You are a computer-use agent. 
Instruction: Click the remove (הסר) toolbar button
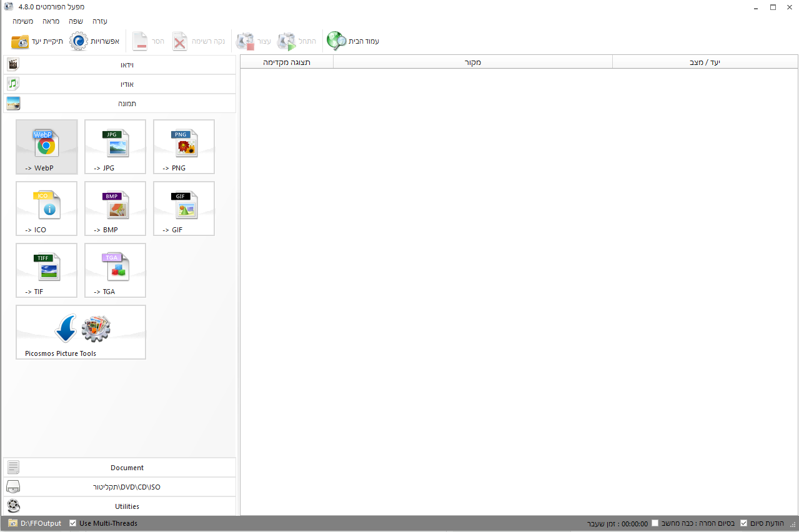click(148, 41)
